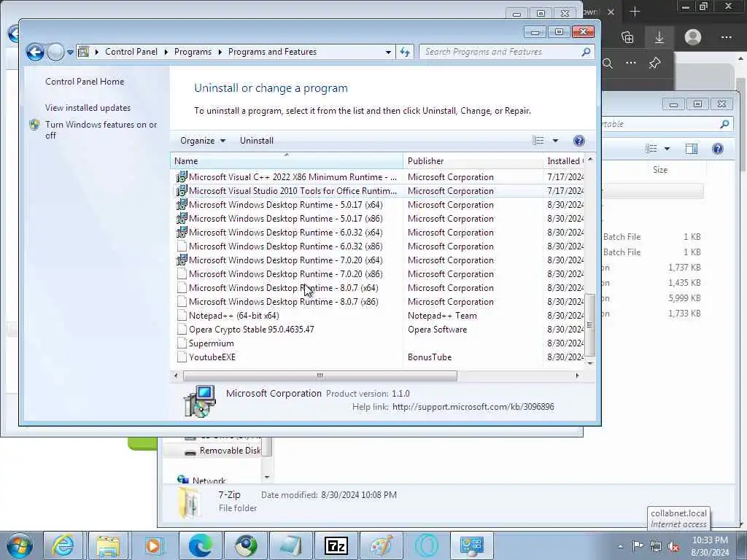
Task: Open Internet Explorer from the taskbar
Action: click(63, 545)
